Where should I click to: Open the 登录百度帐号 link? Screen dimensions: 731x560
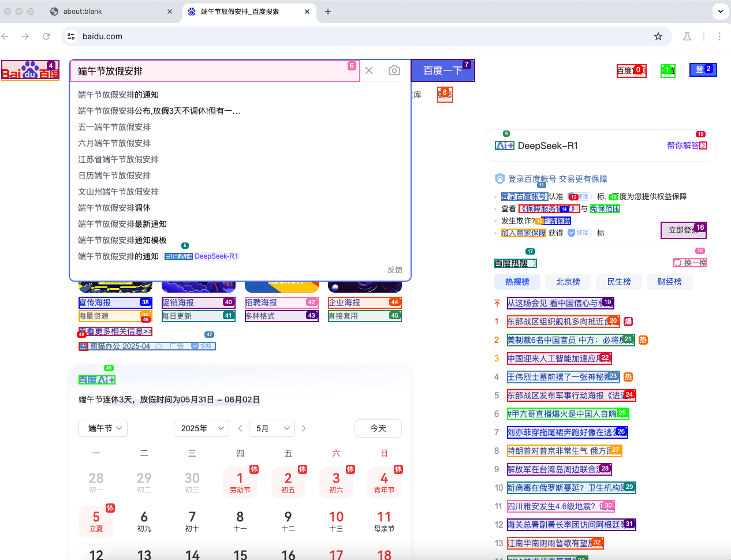[x=524, y=196]
